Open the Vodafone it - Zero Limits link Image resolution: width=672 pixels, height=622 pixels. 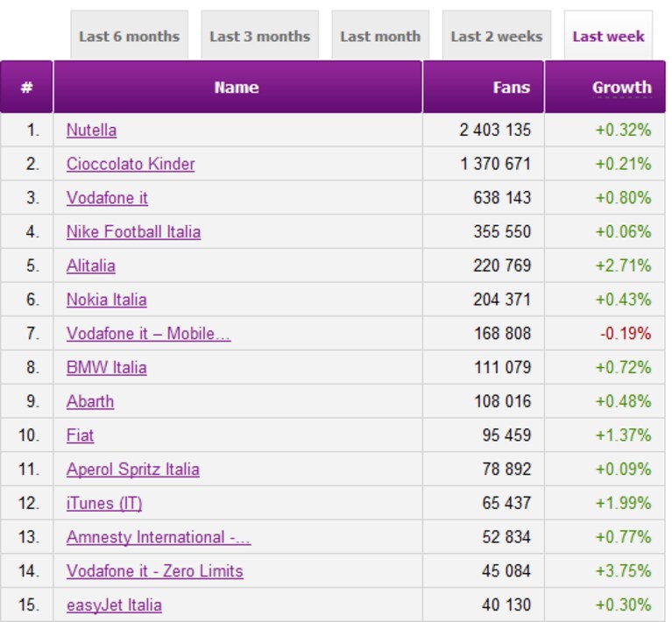point(155,570)
